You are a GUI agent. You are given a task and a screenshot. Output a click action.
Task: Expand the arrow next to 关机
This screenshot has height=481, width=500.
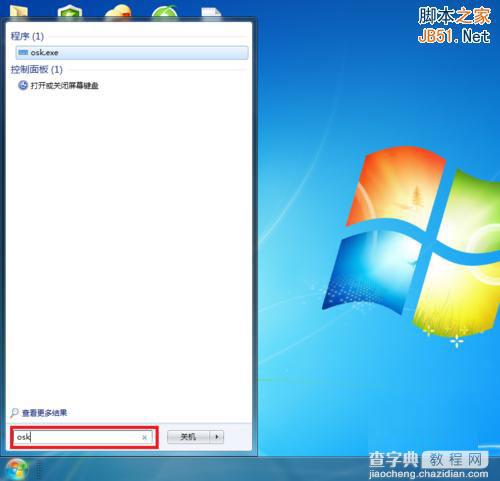pos(217,437)
